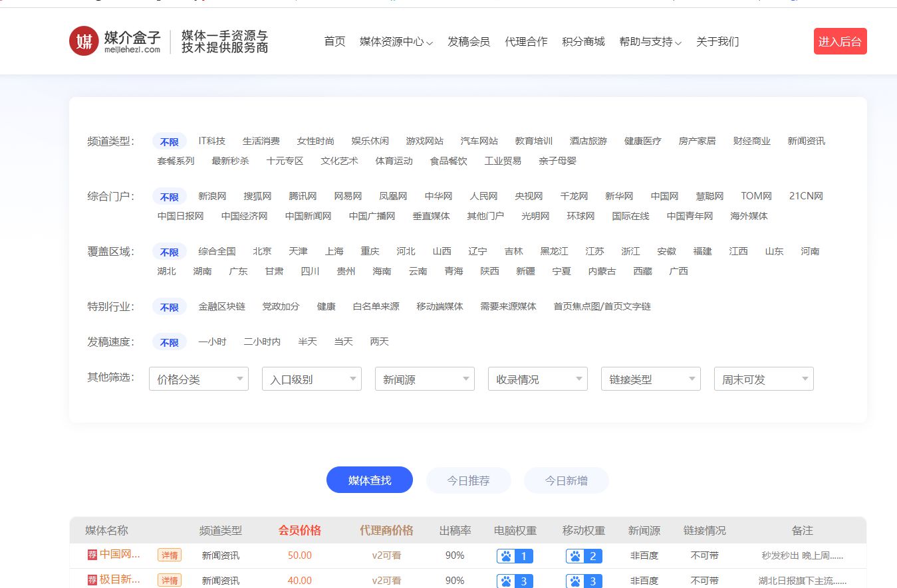Viewport: 897px width, 588px height.
Task: Open the 收录情况 dropdown
Action: [538, 379]
